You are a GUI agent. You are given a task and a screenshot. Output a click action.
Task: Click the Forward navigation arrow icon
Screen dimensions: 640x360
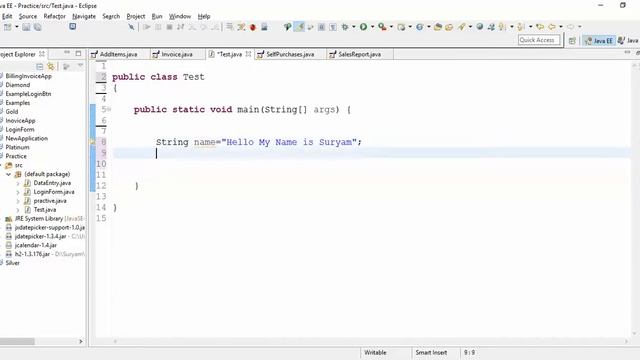tap(570, 27)
